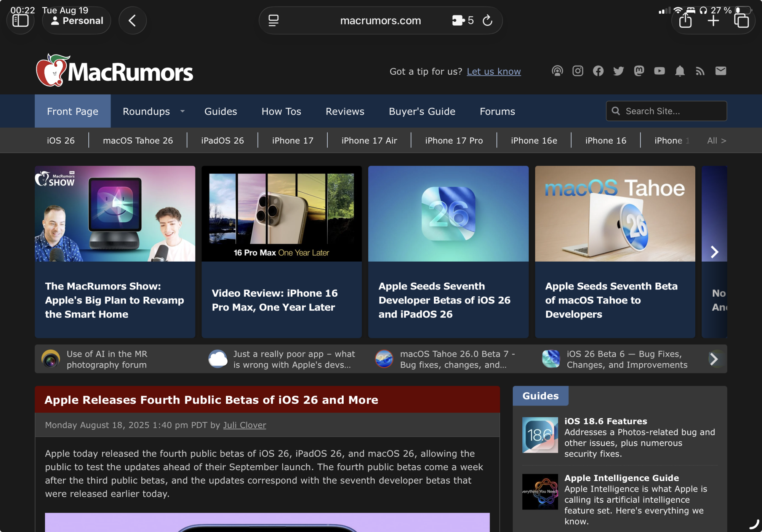Viewport: 762px width, 532px height.
Task: Open the extensions puzzle icon
Action: [x=458, y=20]
